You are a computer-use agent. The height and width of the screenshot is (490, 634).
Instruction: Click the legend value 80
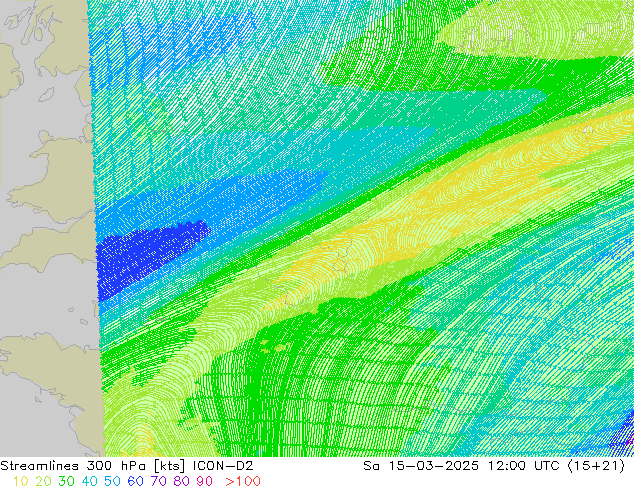click(x=182, y=481)
